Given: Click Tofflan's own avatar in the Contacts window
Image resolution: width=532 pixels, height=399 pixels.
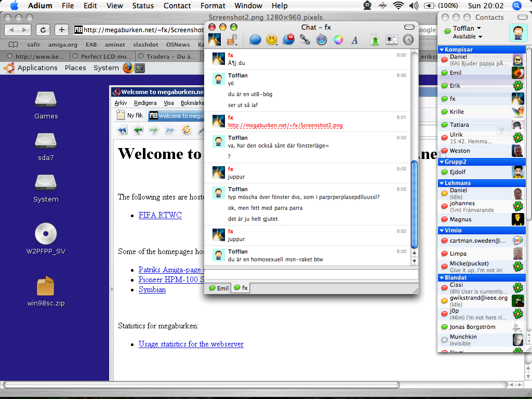Looking at the screenshot, I should 518,33.
